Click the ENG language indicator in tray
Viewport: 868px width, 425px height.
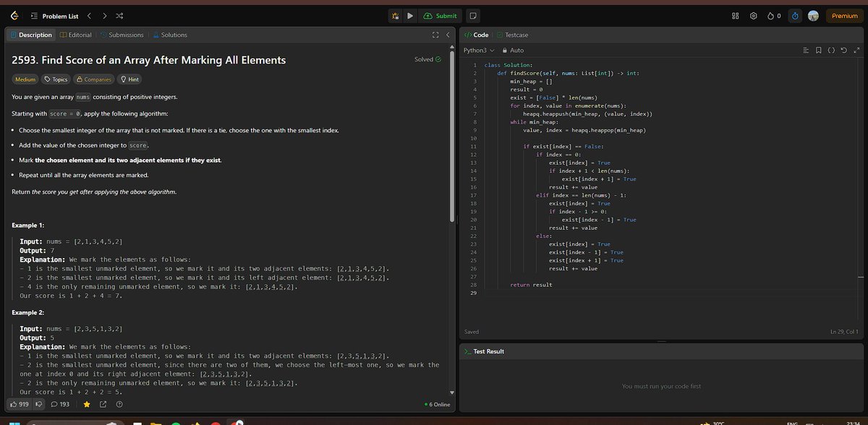pyautogui.click(x=791, y=422)
